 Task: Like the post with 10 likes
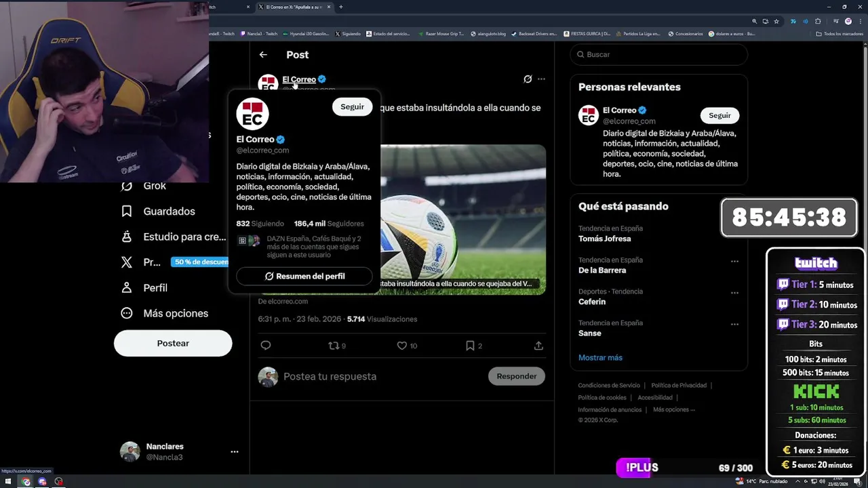407,346
